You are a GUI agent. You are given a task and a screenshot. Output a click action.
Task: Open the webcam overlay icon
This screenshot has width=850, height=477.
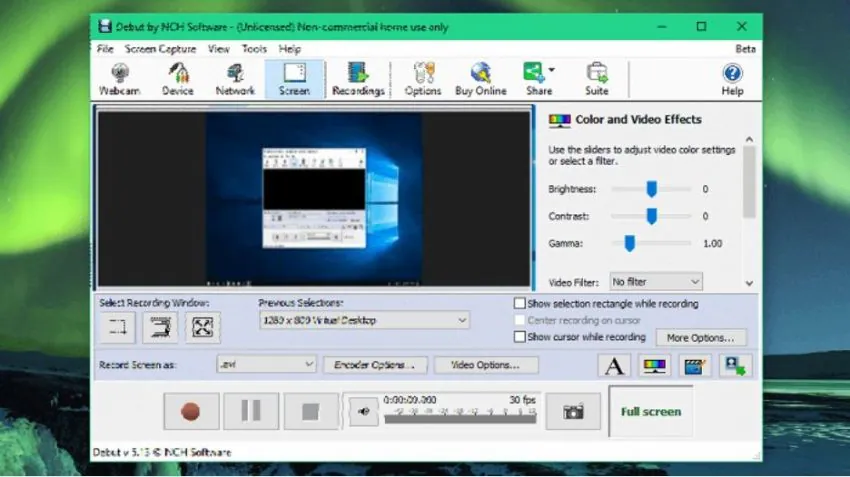735,366
